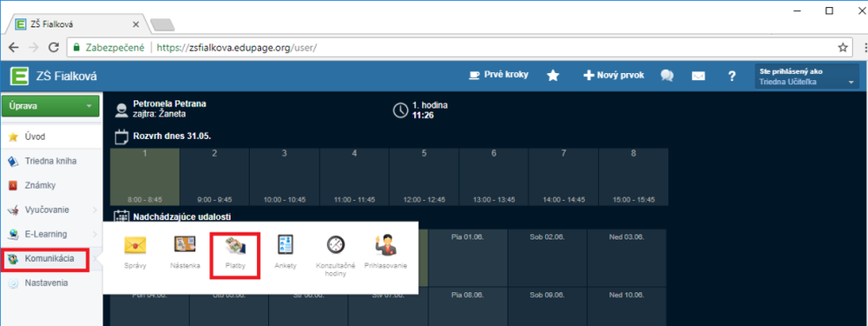Image resolution: width=868 pixels, height=326 pixels.
Task: Click the help question mark icon
Action: [731, 76]
